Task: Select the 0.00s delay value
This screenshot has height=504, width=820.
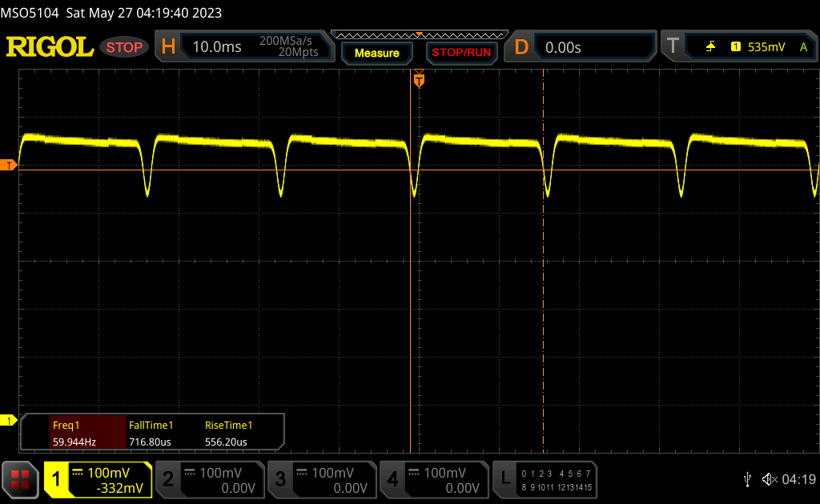Action: [563, 47]
